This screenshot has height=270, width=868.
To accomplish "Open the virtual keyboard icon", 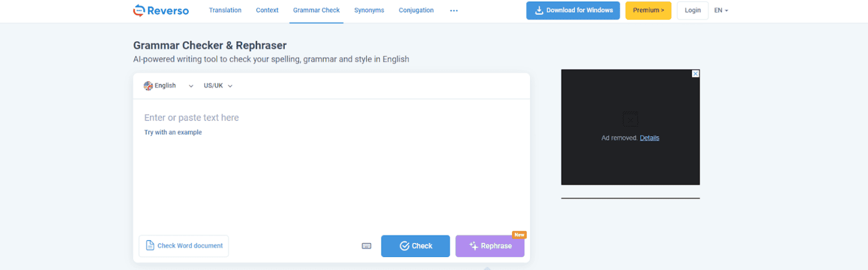I will (366, 246).
